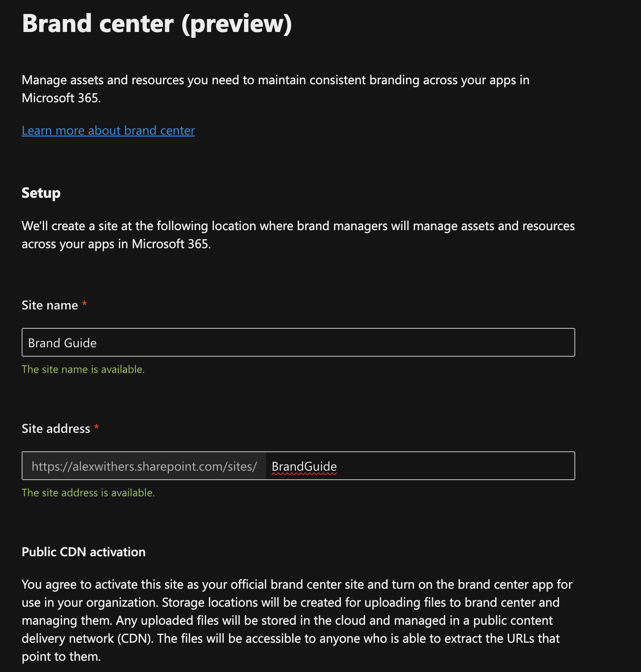Click the CDN storage agreement paragraph

(x=297, y=620)
